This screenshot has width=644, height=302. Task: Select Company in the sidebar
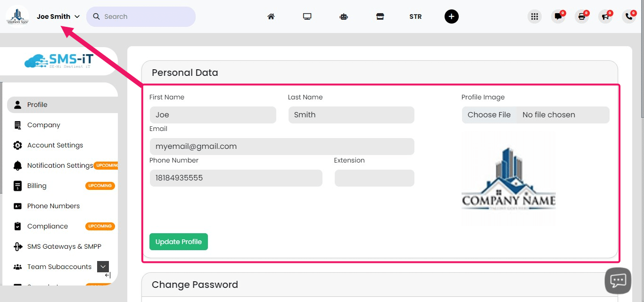point(43,125)
